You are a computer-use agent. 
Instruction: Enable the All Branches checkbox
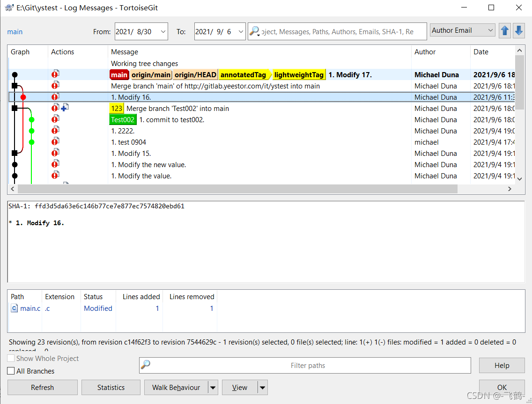click(11, 371)
